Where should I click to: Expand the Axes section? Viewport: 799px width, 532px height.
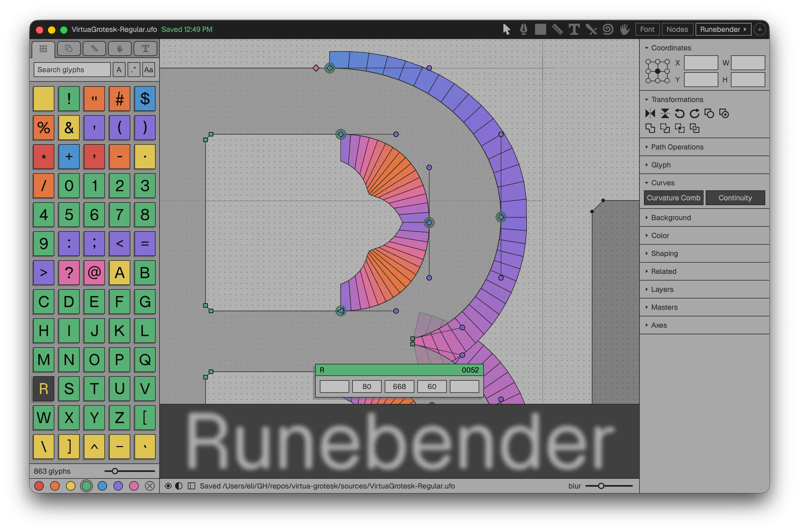656,325
